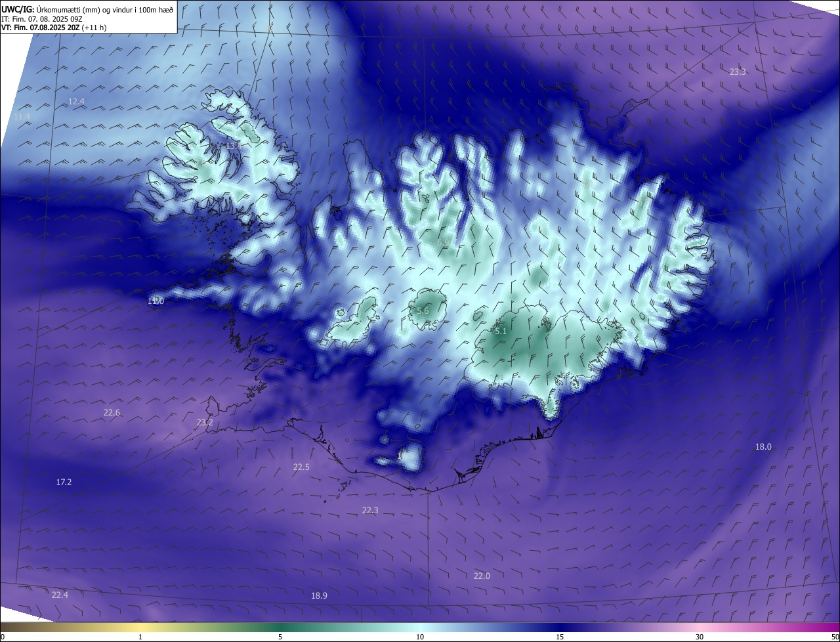The width and height of the screenshot is (840, 642).
Task: Click the 12.4 value label on the map
Action: click(x=76, y=101)
